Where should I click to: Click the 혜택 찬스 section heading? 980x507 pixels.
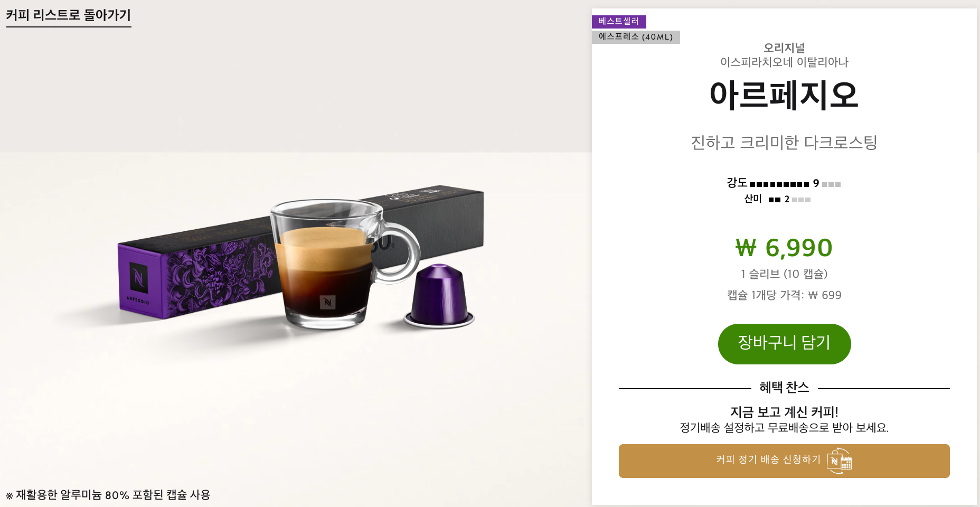pos(784,388)
